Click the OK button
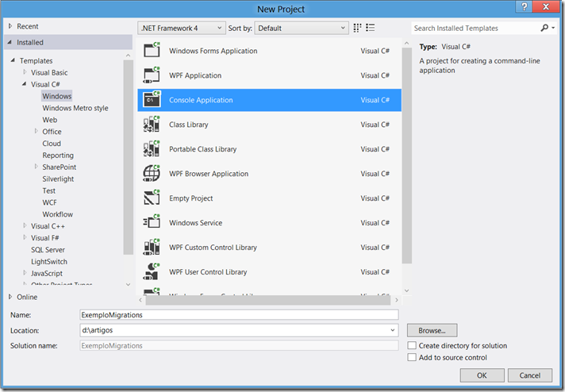 click(x=482, y=375)
